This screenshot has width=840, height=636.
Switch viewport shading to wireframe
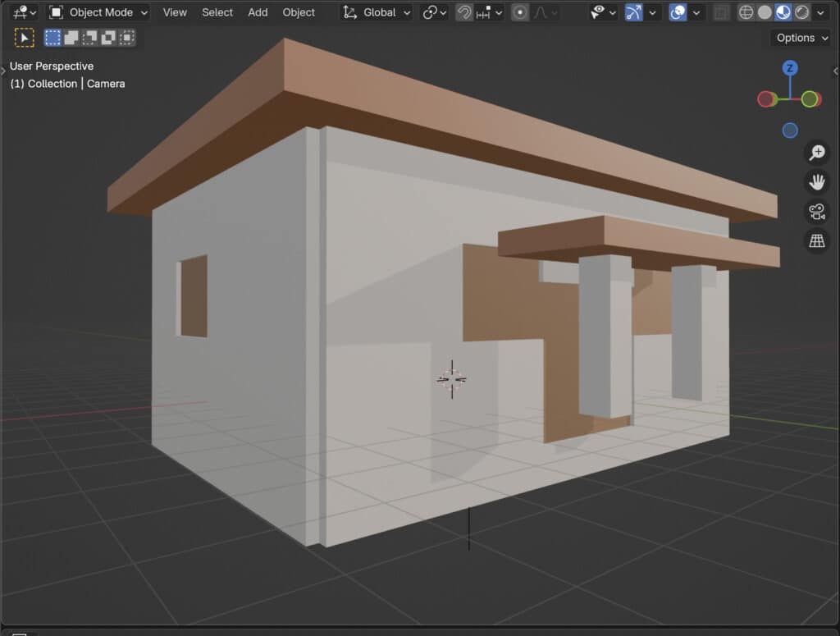[745, 12]
